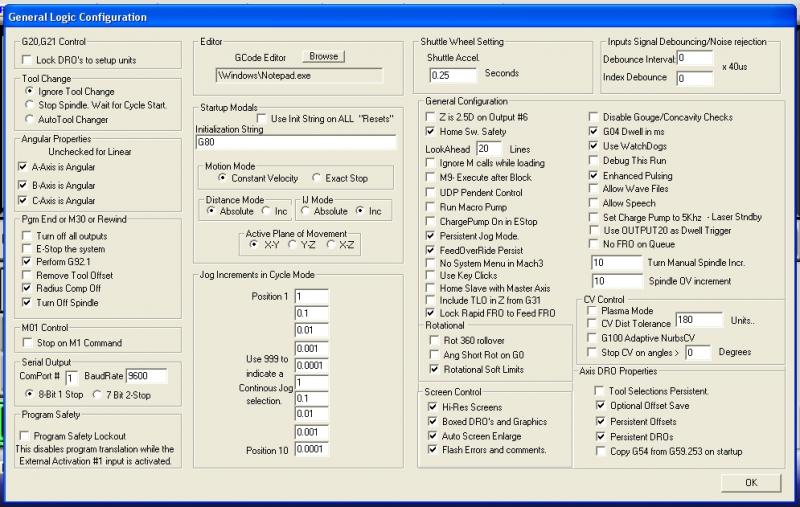Toggle Perform G92.1 checkbox
Image resolution: width=800 pixels, height=507 pixels.
(x=27, y=262)
